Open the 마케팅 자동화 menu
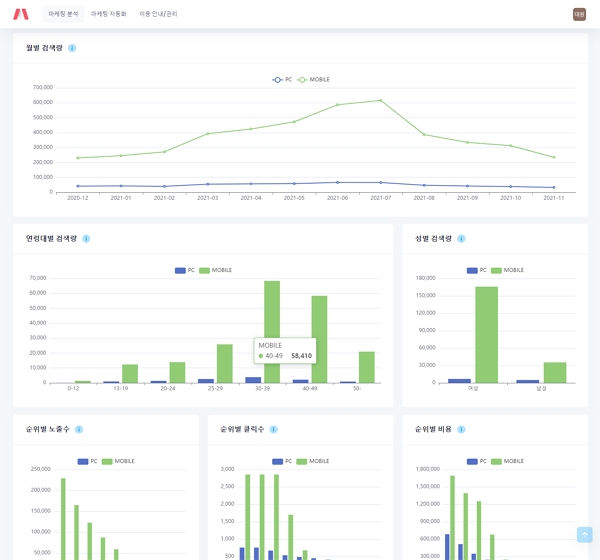The width and height of the screenshot is (600, 560). [x=108, y=14]
